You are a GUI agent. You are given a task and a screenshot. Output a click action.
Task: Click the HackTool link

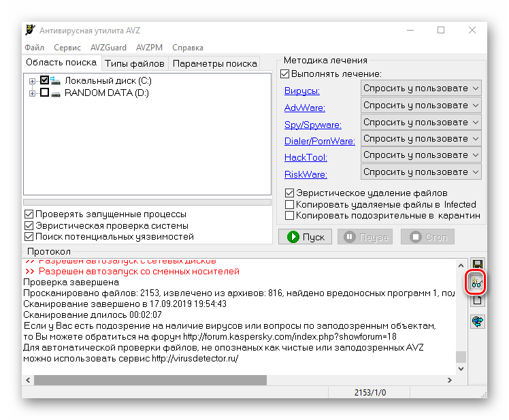[x=306, y=157]
